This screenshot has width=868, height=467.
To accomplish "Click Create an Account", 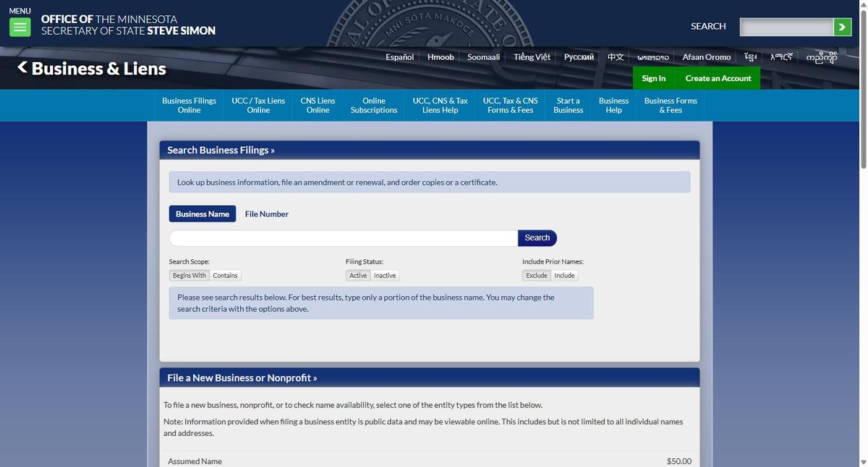I will pos(718,78).
